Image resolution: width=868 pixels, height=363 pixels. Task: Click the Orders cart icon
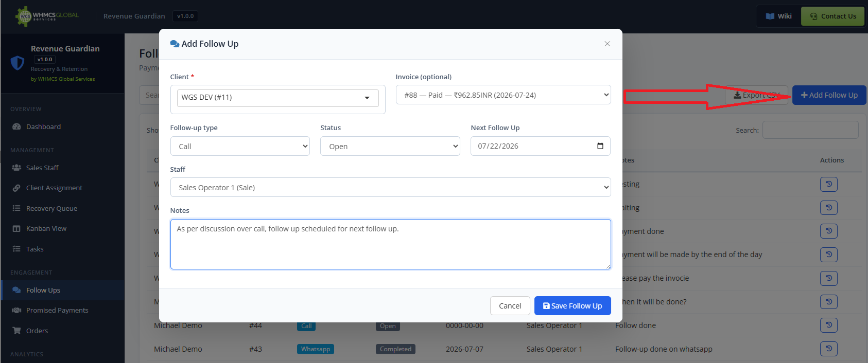pyautogui.click(x=16, y=331)
